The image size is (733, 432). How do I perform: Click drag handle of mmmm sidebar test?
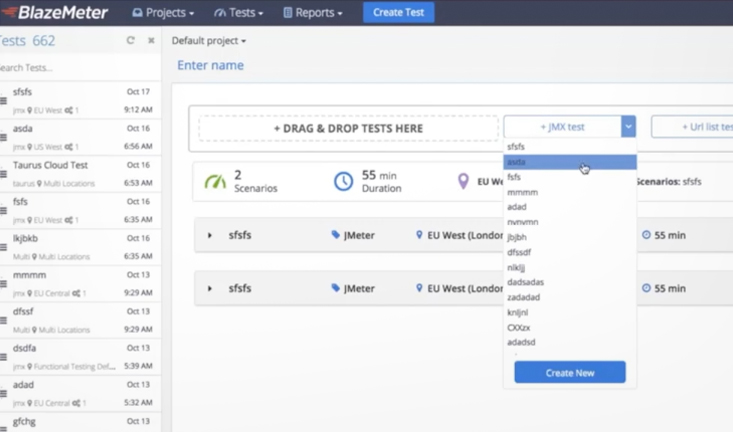[3, 284]
